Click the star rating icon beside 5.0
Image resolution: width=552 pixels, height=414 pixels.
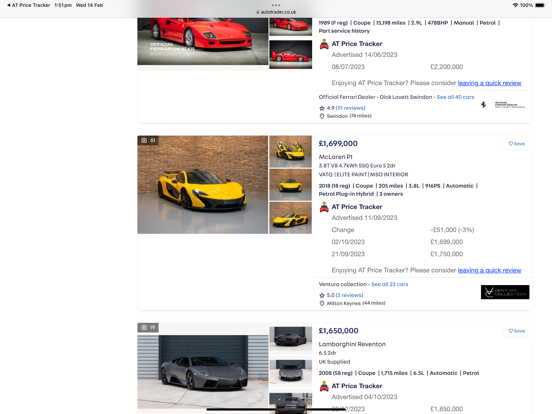pyautogui.click(x=322, y=295)
